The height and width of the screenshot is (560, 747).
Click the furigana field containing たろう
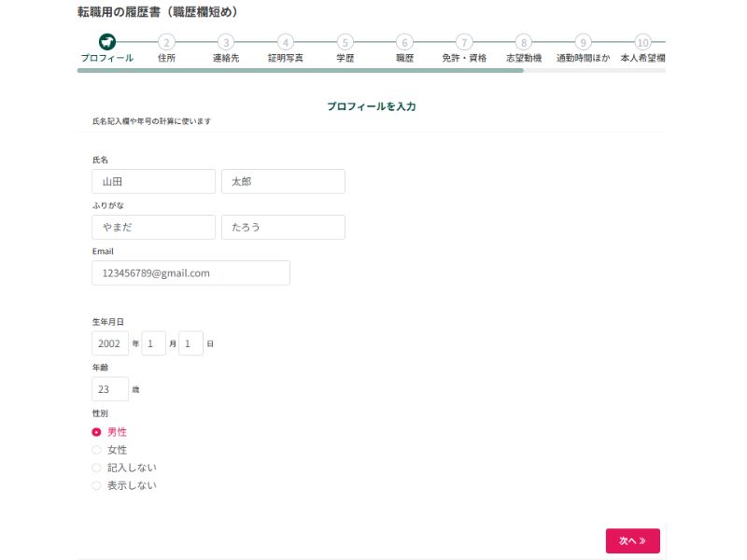pyautogui.click(x=283, y=227)
